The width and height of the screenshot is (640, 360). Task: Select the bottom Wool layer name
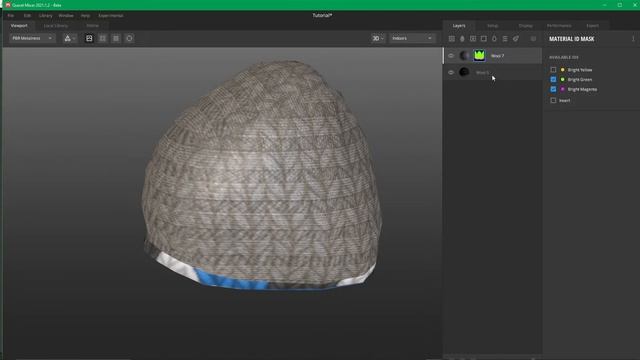click(x=482, y=73)
